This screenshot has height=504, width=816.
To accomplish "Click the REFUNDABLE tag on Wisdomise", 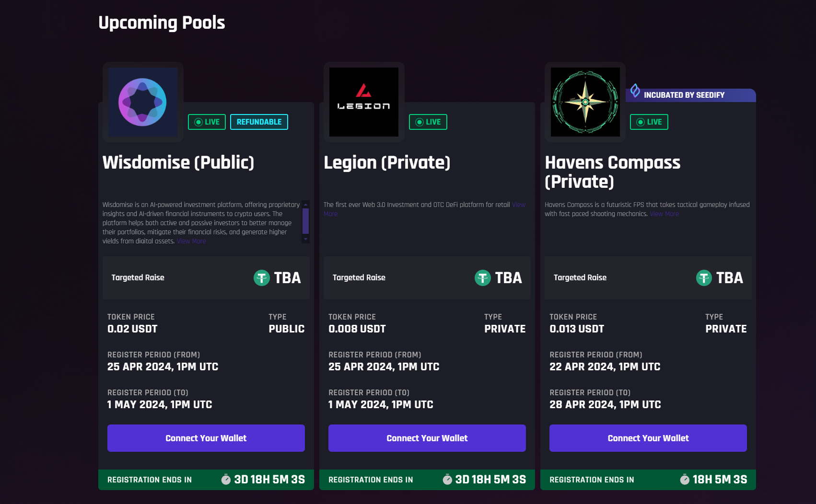I will [259, 122].
